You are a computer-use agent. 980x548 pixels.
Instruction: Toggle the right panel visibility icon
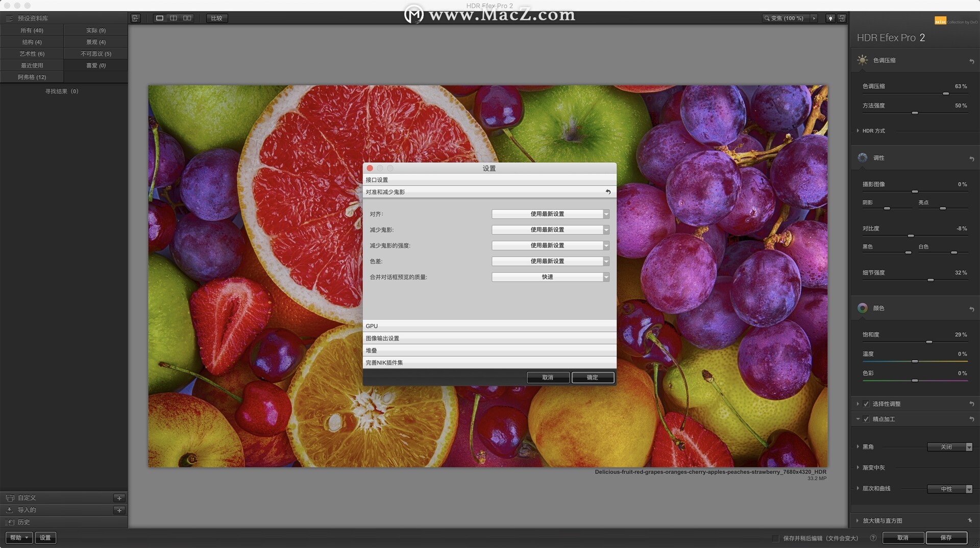click(842, 18)
